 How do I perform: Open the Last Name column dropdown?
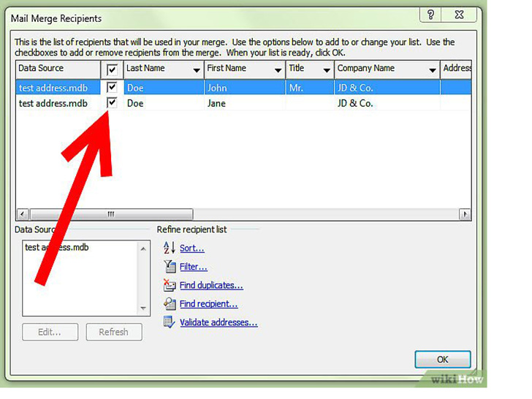click(x=197, y=70)
